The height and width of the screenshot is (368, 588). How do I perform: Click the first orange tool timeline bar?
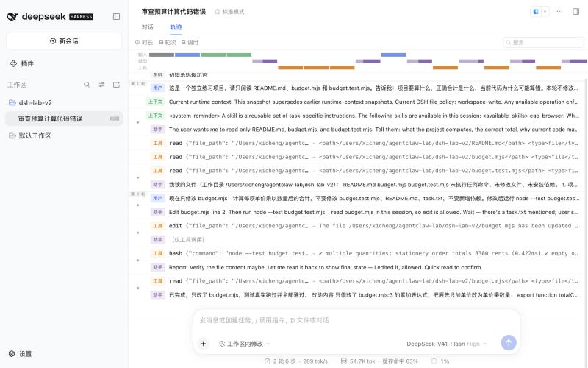coord(290,68)
